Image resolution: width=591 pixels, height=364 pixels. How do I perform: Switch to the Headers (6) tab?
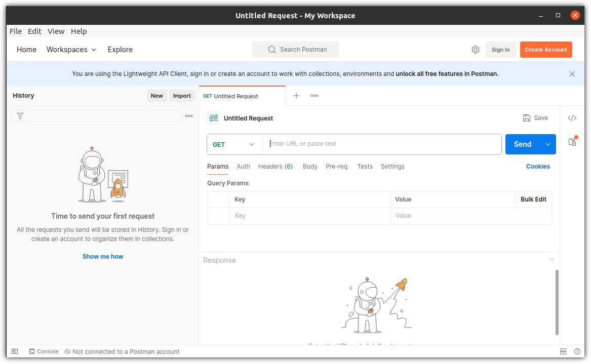coord(275,167)
